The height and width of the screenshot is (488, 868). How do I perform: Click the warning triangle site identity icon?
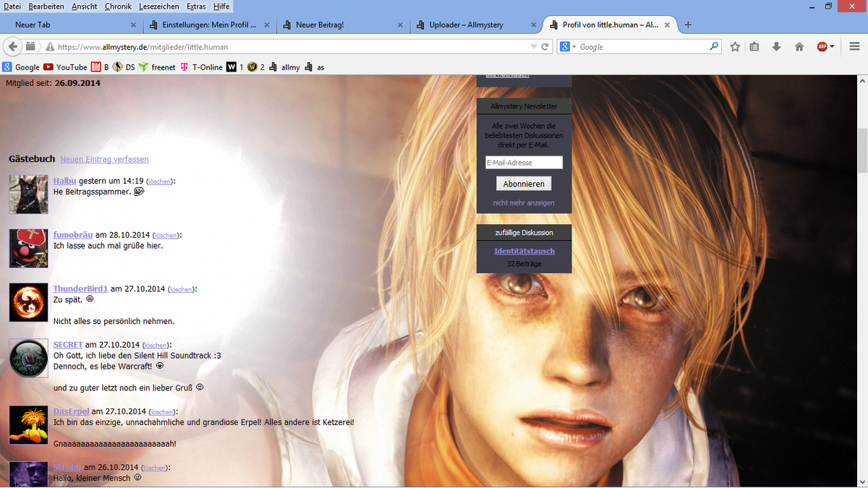50,47
